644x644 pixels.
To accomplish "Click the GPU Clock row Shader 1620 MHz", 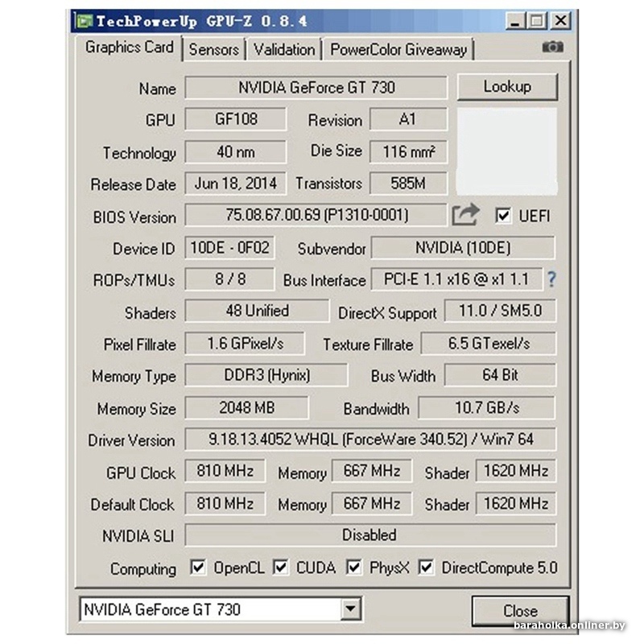I will 516,471.
